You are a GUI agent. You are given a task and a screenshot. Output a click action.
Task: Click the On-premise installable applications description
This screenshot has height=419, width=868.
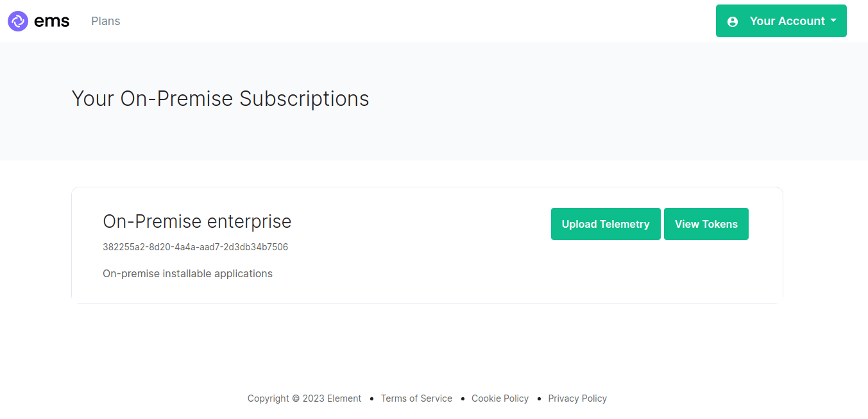click(x=187, y=274)
